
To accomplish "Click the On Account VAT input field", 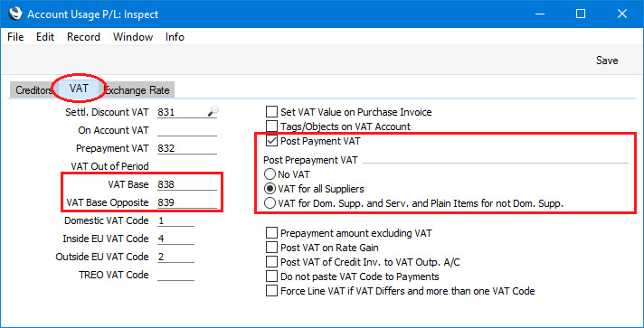I will click(x=187, y=130).
